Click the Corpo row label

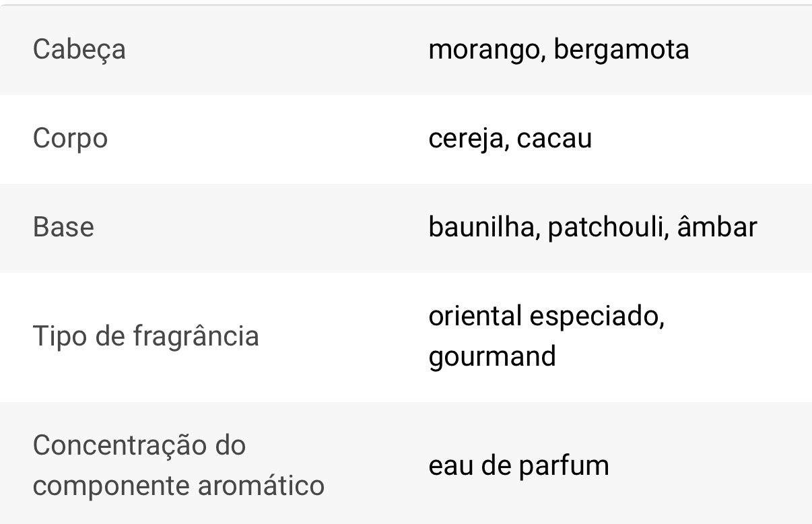70,139
